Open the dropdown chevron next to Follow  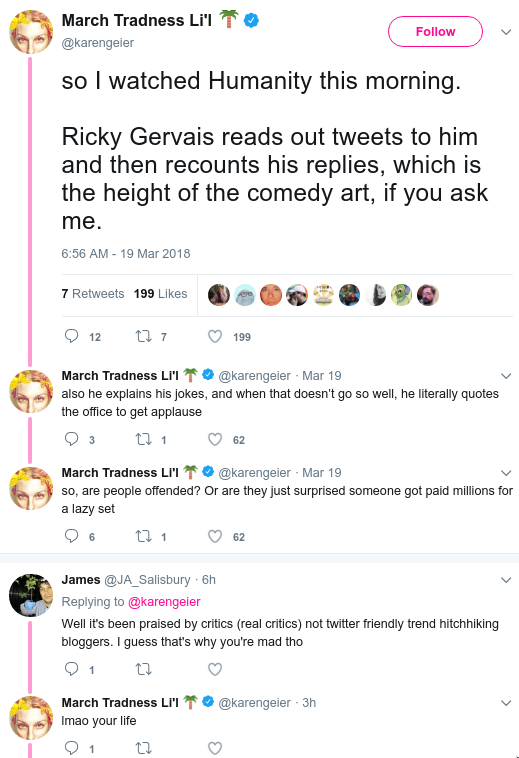pos(506,32)
